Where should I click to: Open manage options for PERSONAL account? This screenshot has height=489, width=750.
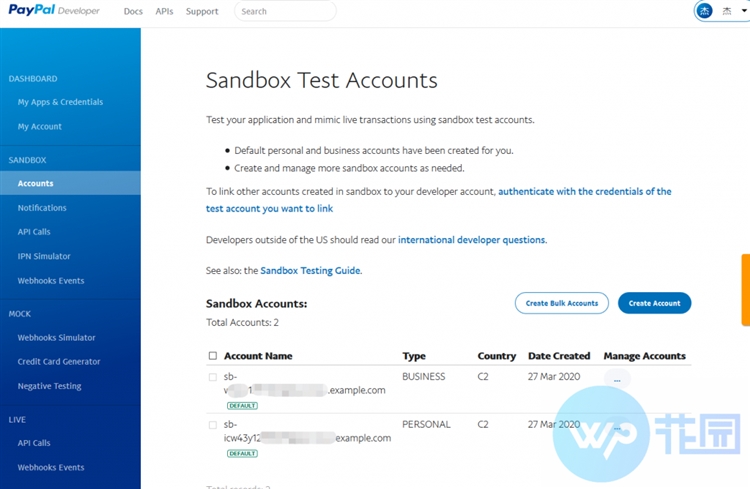617,427
